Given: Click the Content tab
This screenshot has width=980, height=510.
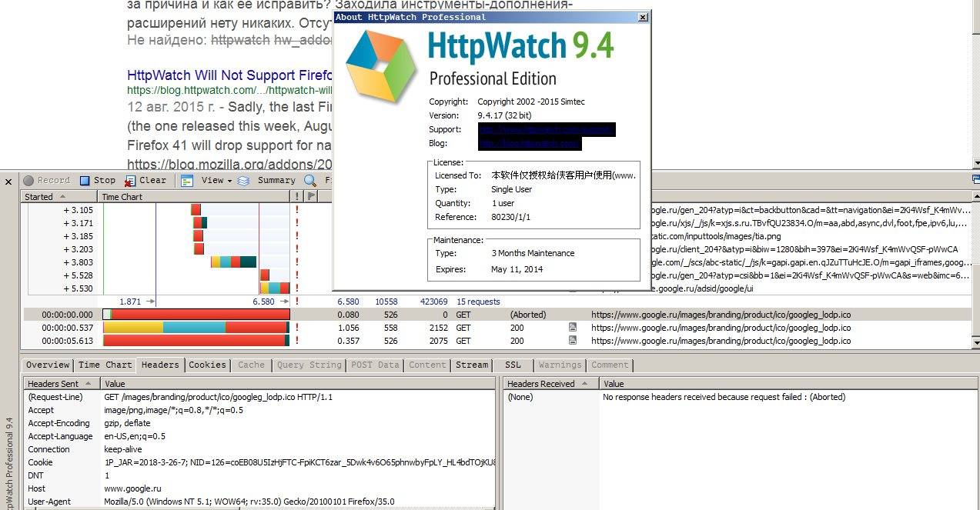Looking at the screenshot, I should (427, 365).
